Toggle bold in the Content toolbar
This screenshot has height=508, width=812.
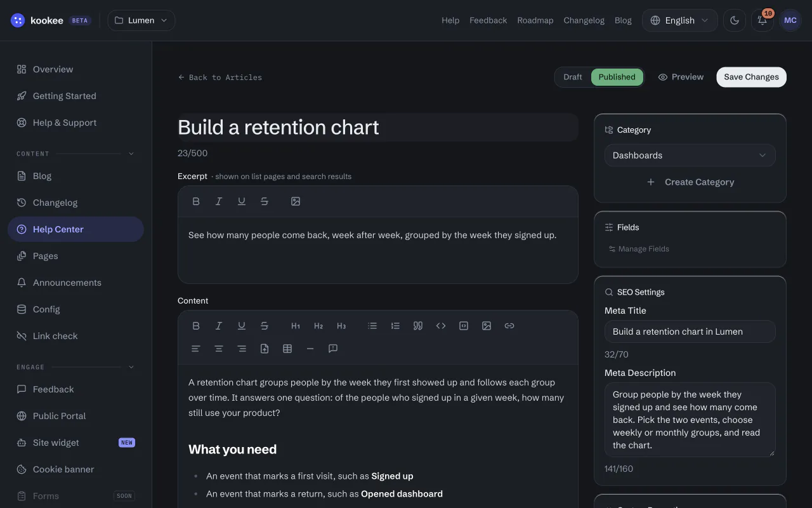tap(196, 326)
